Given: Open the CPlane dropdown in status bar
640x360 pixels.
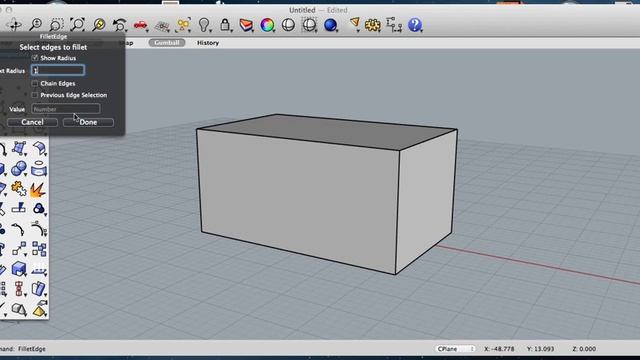Looking at the screenshot, I should [455, 349].
